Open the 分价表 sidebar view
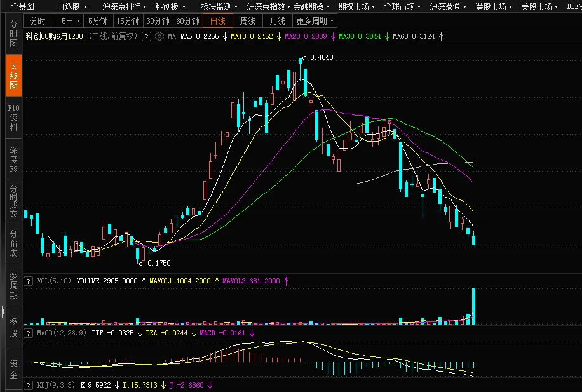582x392 pixels. tap(14, 243)
